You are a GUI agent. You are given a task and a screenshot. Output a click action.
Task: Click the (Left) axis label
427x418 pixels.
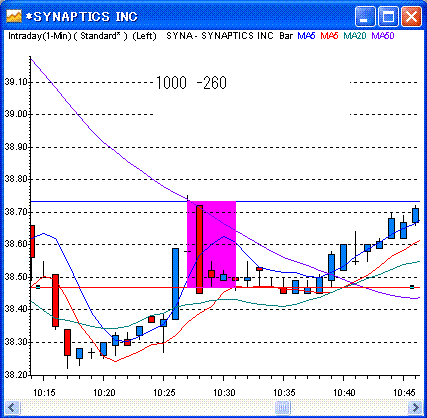point(144,36)
